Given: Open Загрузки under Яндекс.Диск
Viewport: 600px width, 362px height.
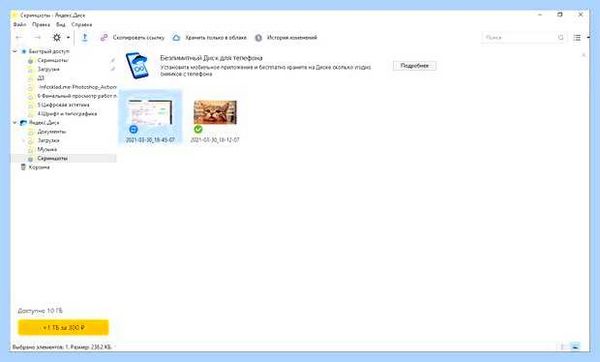Looking at the screenshot, I should coord(48,140).
